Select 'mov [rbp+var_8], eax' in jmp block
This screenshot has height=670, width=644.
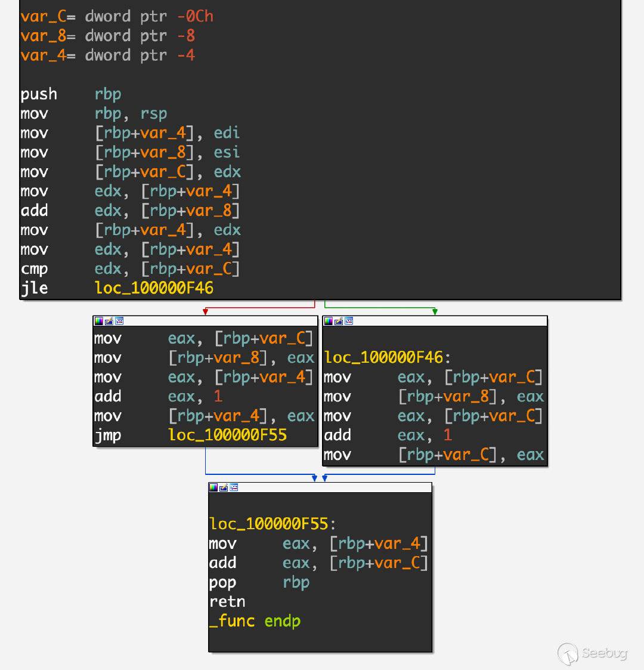[204, 357]
